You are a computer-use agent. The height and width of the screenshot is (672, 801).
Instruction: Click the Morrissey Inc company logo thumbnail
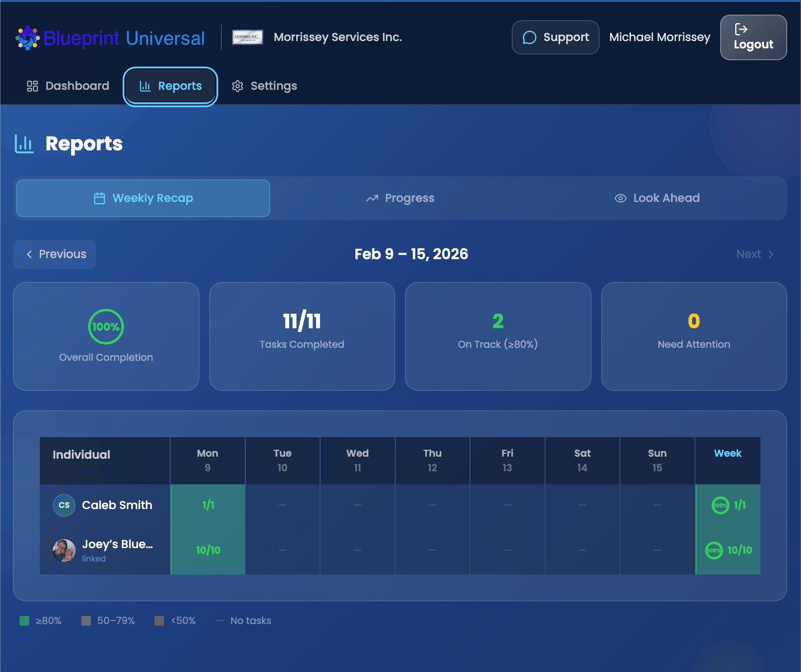(247, 37)
